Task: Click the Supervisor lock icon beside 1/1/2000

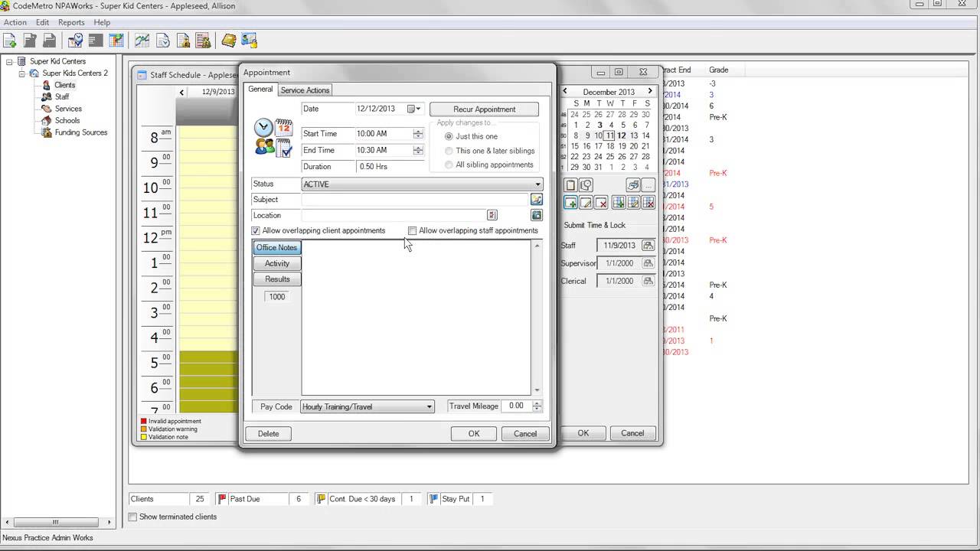Action: 648,263
